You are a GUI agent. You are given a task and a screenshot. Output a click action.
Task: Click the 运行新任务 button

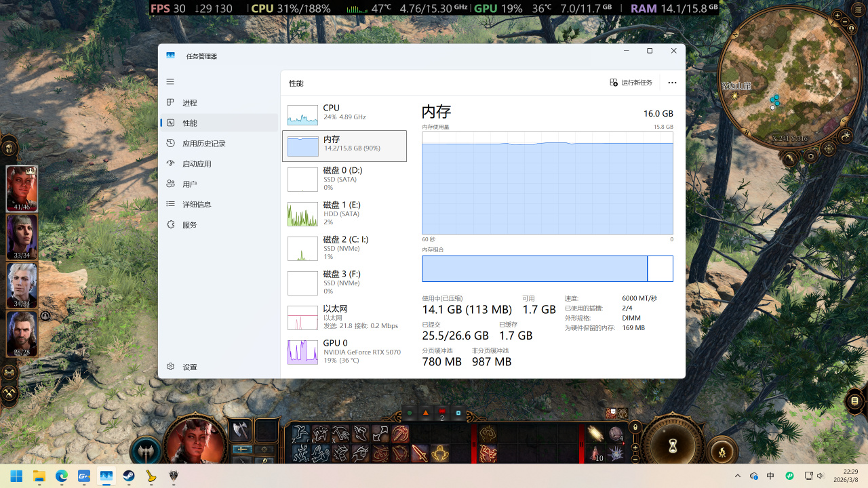pos(631,83)
